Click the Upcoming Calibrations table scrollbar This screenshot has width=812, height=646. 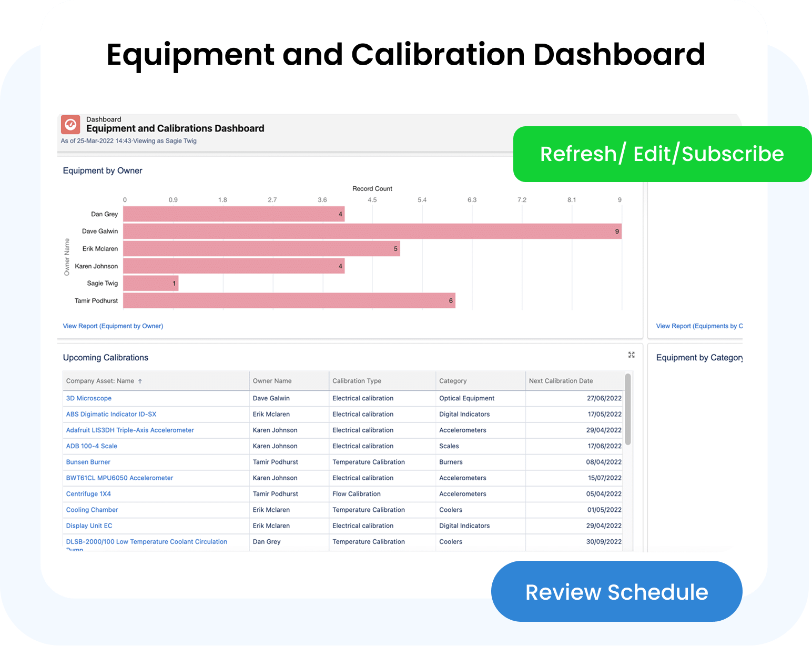tap(627, 410)
